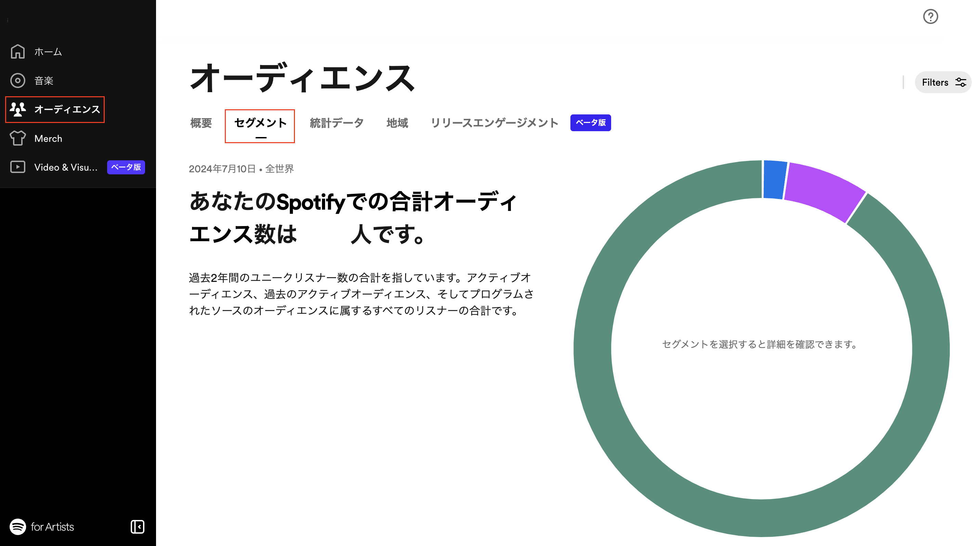Click the Home house icon in sidebar
This screenshot has width=980, height=546.
17,52
